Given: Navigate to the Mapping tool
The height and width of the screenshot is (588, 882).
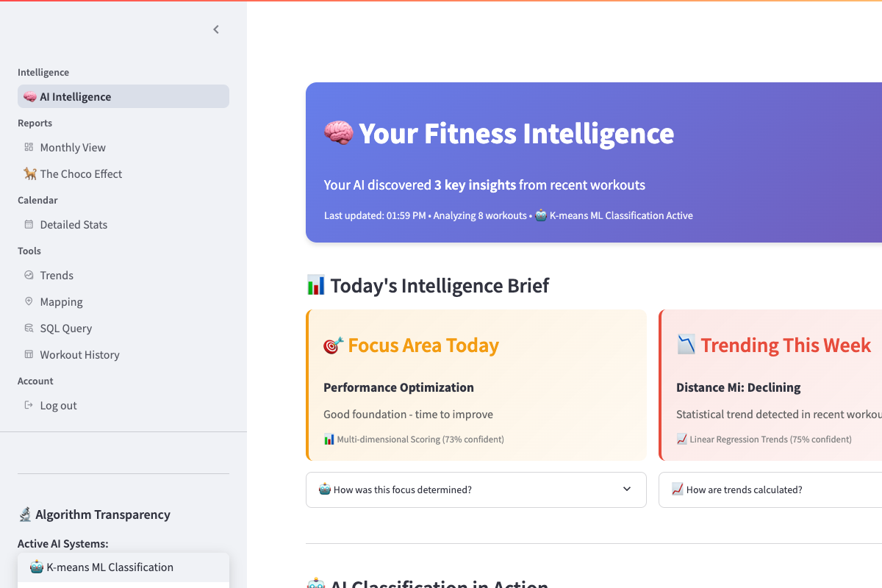Looking at the screenshot, I should pyautogui.click(x=61, y=301).
